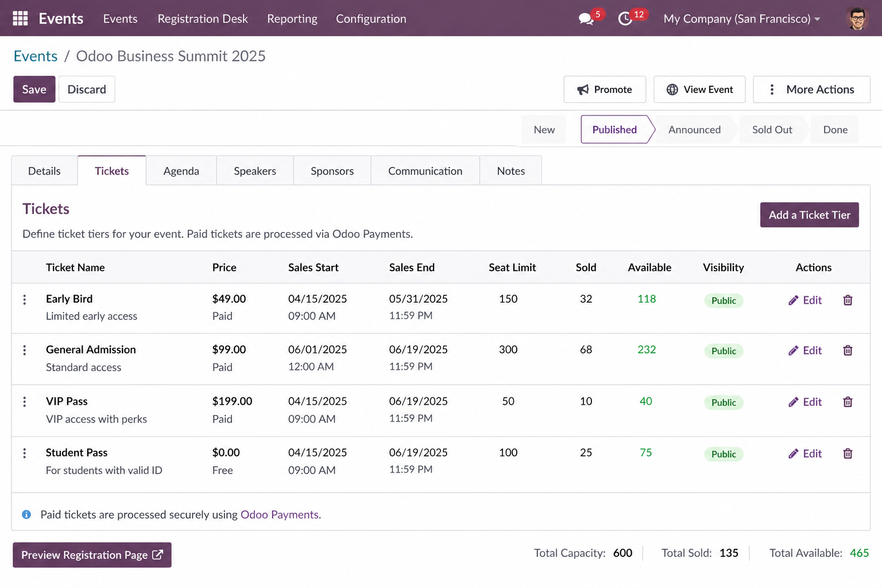
Task: Delete the General Admission ticket via trash icon
Action: [848, 351]
